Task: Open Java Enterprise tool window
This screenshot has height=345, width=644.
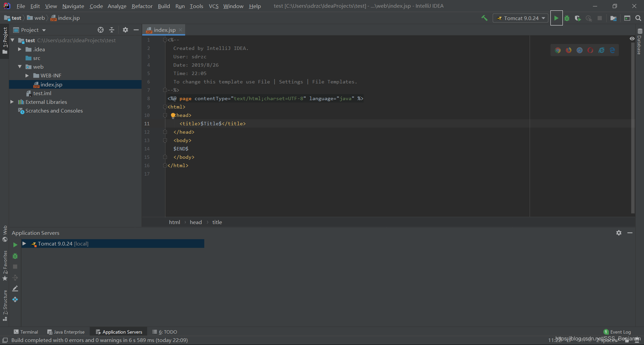Action: (66, 332)
